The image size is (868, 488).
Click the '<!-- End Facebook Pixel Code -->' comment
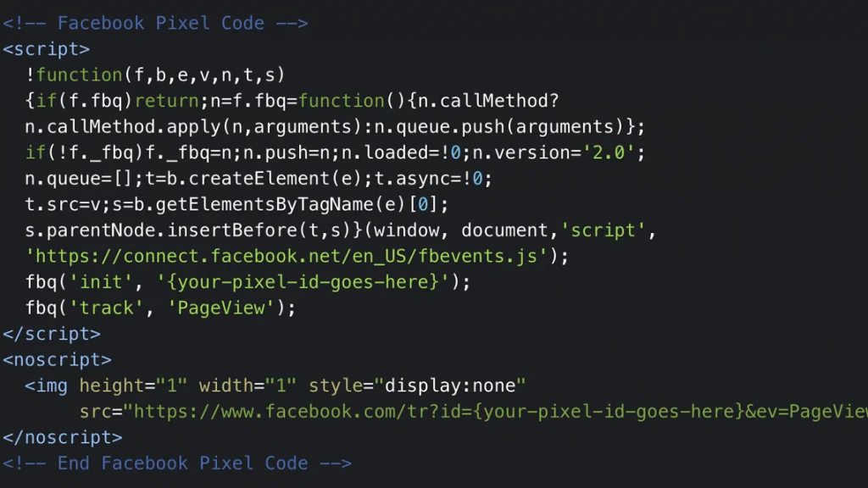pyautogui.click(x=177, y=463)
